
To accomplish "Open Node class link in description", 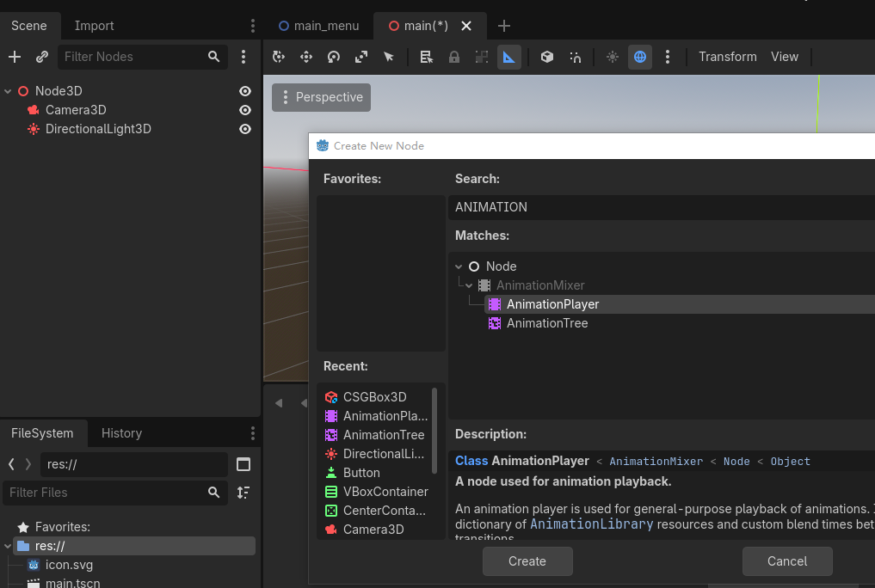I will tap(736, 462).
